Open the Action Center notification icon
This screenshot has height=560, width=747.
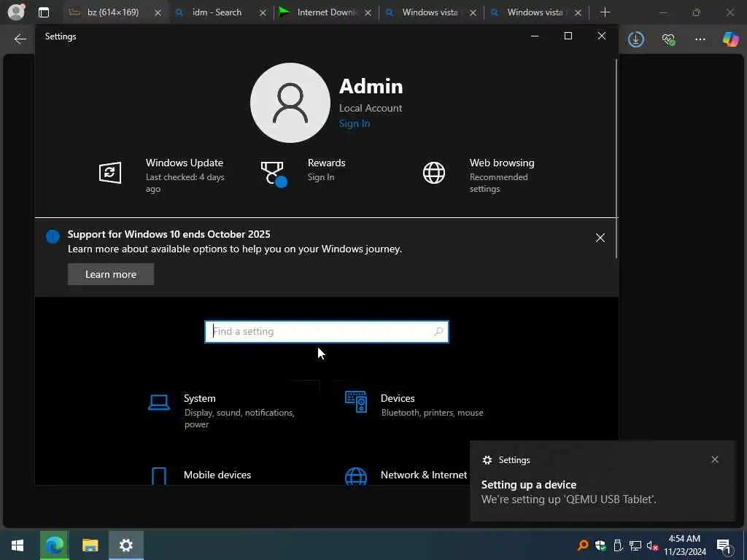tap(724, 546)
